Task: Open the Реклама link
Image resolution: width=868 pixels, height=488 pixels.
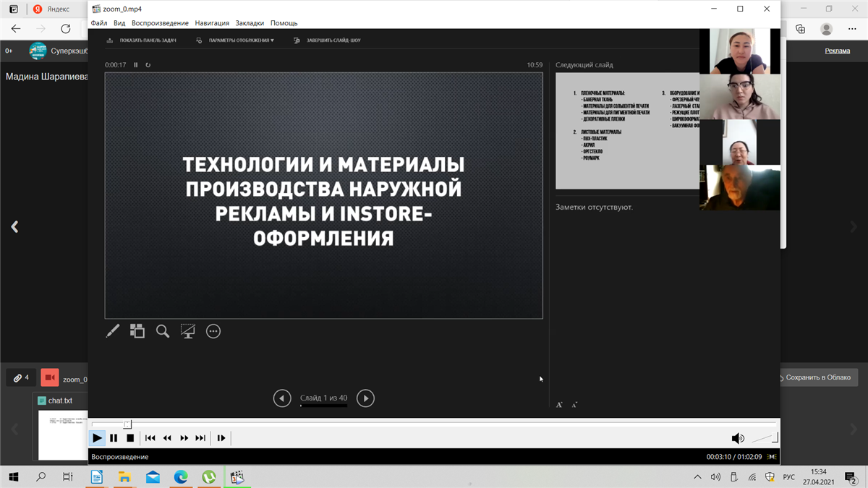Action: [x=837, y=51]
